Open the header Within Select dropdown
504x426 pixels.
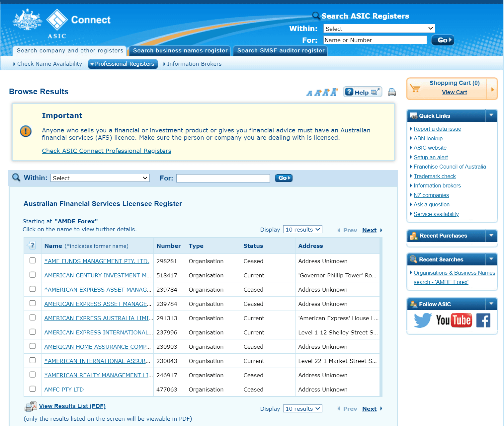tap(379, 29)
